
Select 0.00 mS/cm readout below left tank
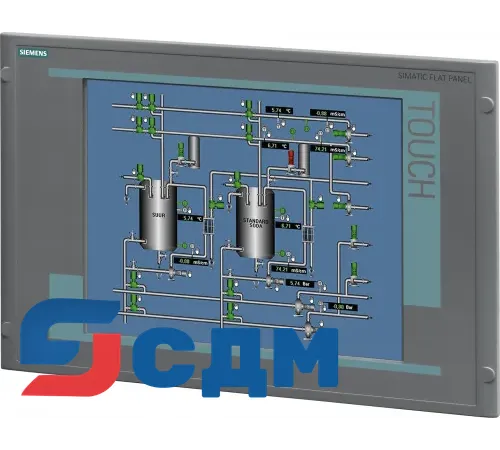pos(191,262)
